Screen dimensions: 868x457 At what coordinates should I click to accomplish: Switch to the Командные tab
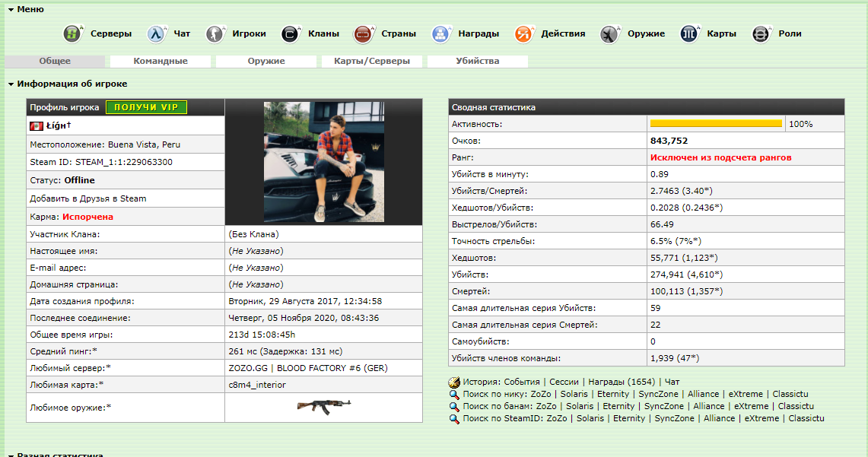pyautogui.click(x=160, y=61)
